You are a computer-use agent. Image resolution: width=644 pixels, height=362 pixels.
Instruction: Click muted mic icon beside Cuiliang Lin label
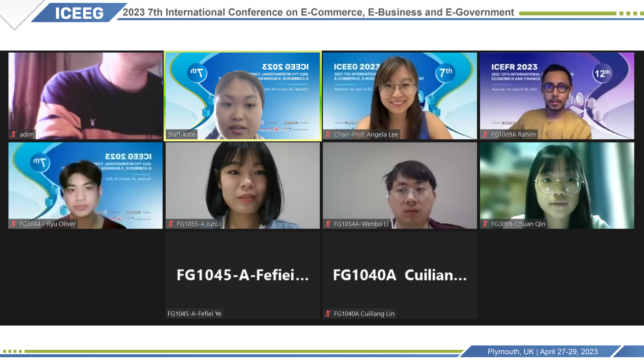[x=328, y=314]
